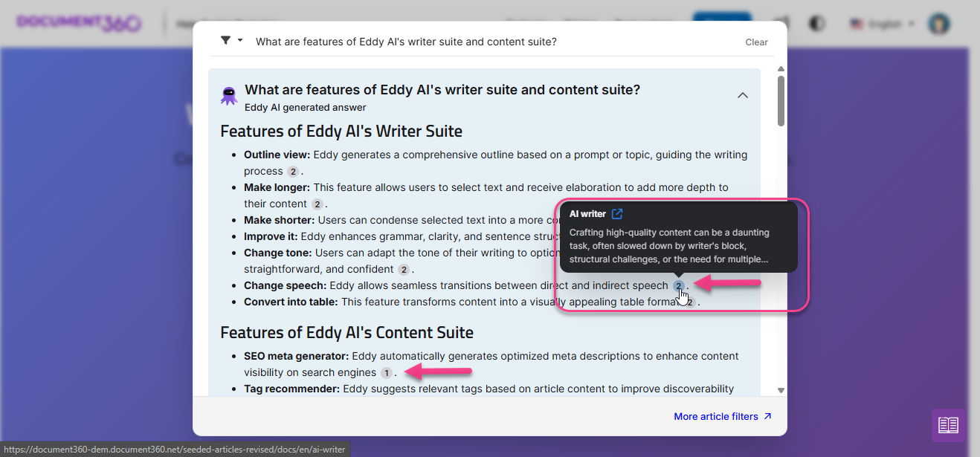This screenshot has width=980, height=457.
Task: Click the scrollbar up arrow in results
Action: tap(781, 69)
